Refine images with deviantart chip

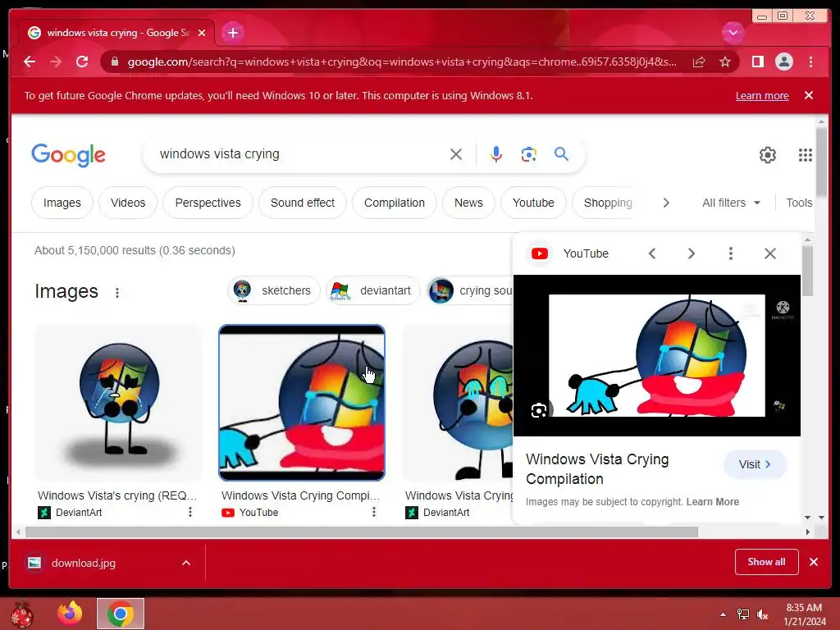pos(373,291)
